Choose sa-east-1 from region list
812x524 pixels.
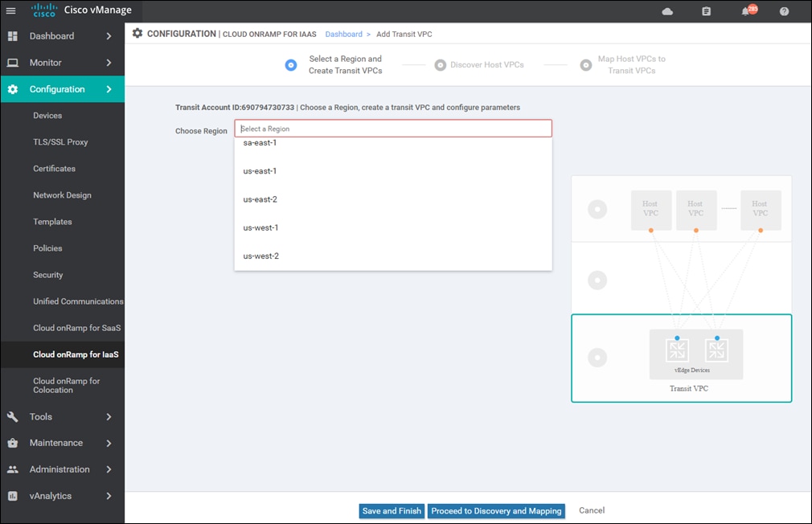tap(393, 143)
